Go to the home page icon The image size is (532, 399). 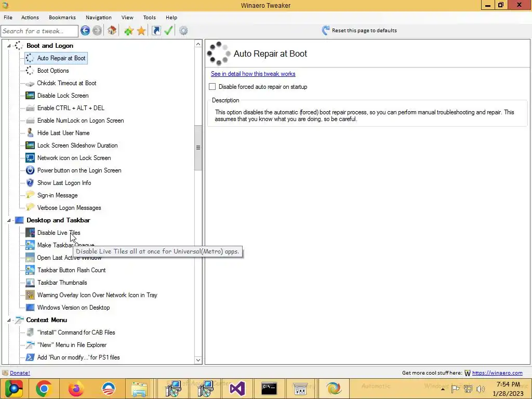112,31
